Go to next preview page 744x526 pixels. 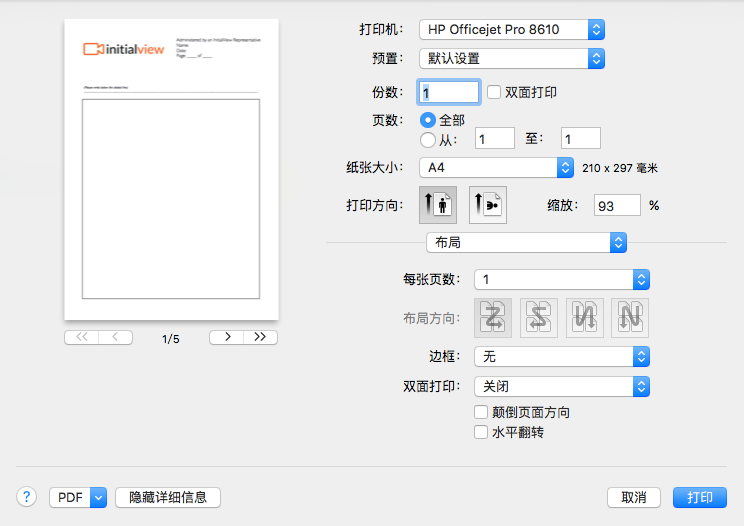[227, 337]
